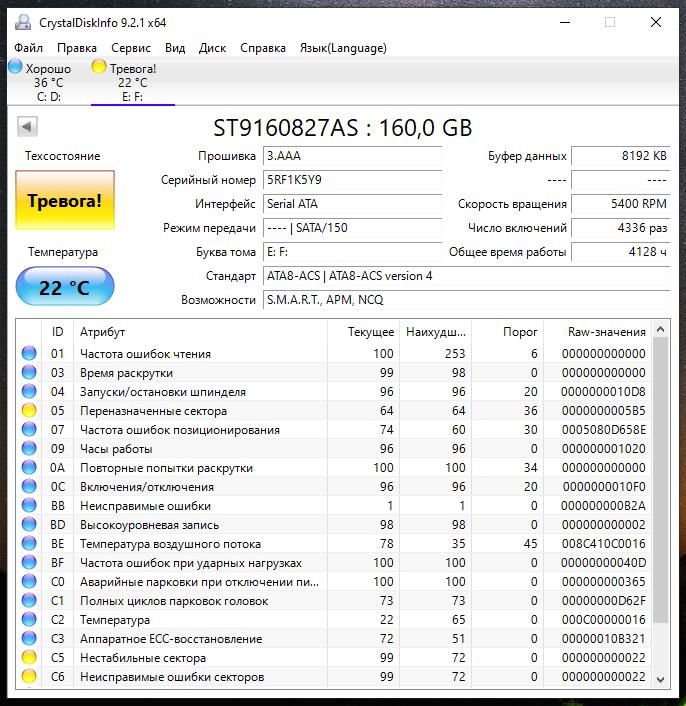Open the Правка menu

click(x=77, y=48)
